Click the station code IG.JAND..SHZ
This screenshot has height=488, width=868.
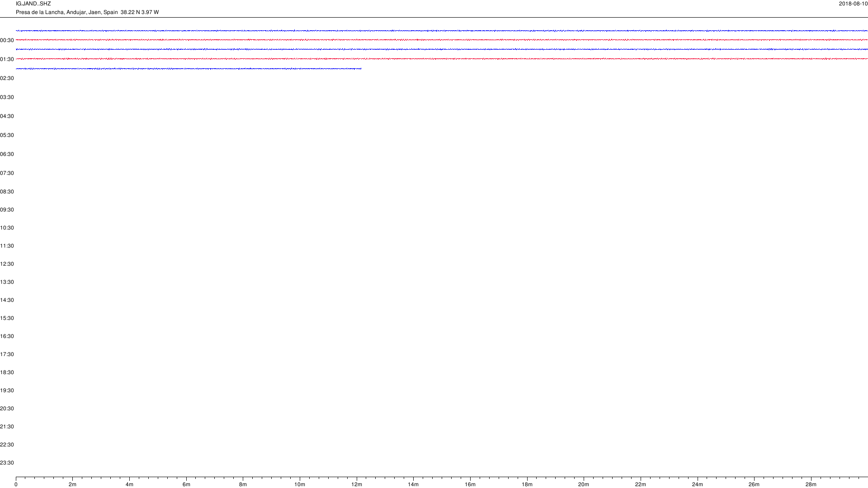(33, 4)
